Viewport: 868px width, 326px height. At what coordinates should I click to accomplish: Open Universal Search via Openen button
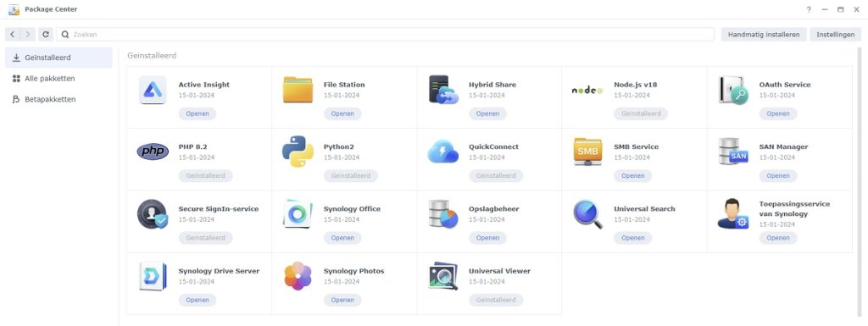[632, 238]
